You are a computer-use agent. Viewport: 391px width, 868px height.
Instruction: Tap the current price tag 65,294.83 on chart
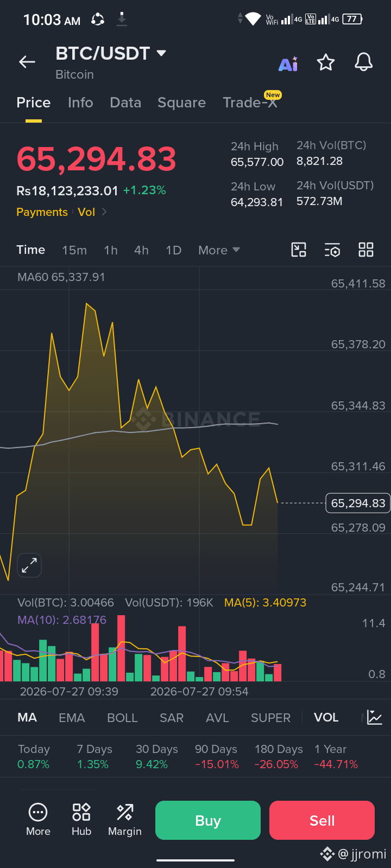358,503
